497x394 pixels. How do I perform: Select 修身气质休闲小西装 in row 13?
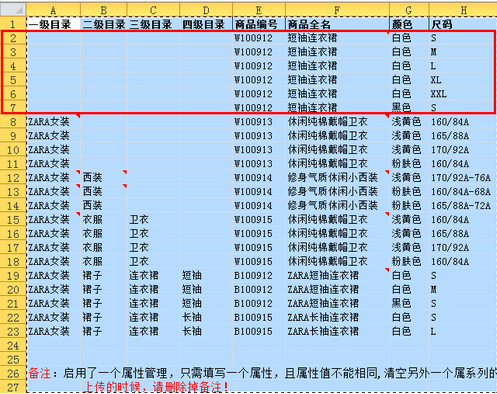click(x=337, y=192)
